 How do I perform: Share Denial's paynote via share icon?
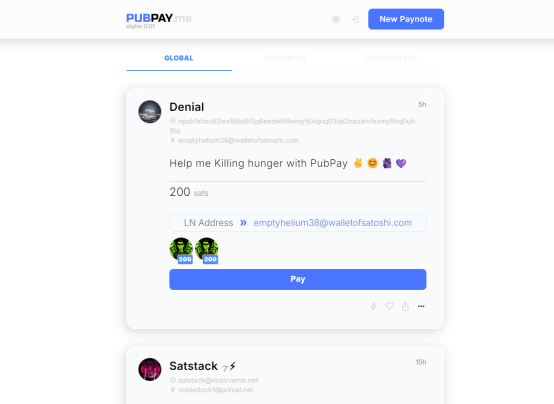coord(405,306)
